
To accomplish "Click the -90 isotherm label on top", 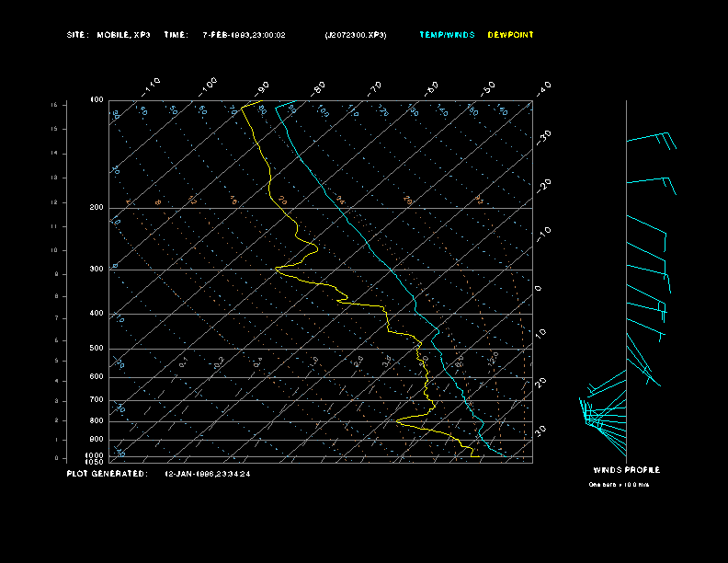I will point(262,87).
